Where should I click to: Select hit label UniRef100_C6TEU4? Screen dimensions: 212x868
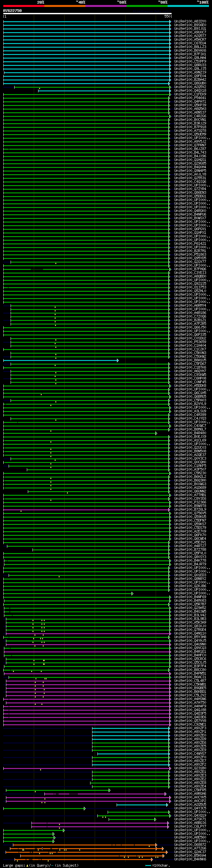point(190,43)
